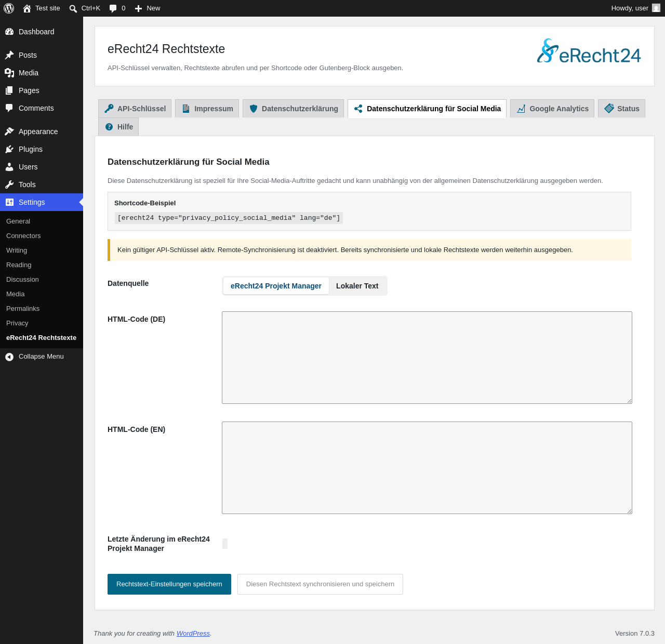
Task: Click the Plugins plug icon in sidebar
Action: coord(9,149)
